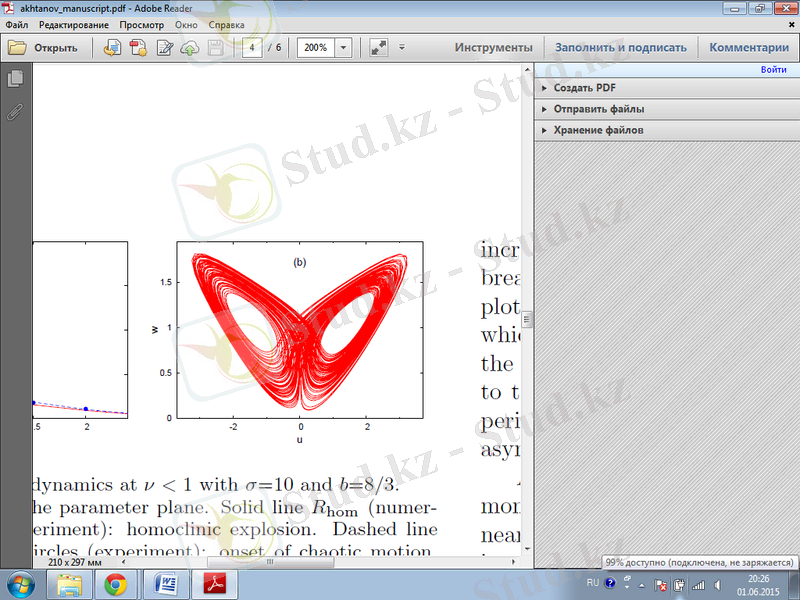Open the Комментарии pane
Screen dimensions: 800x600
pyautogui.click(x=748, y=47)
